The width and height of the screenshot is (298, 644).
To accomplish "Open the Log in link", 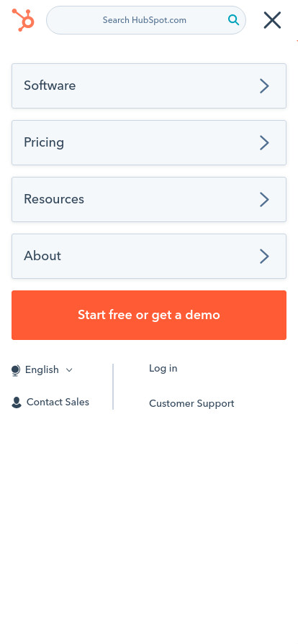I will coord(163,369).
